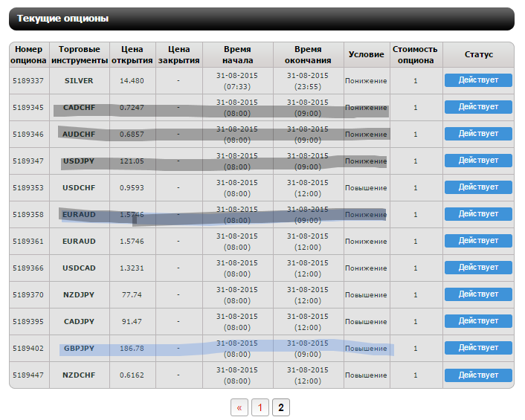Select Действует button in USDJPY row
This screenshot has width=525, height=420.
(x=478, y=161)
